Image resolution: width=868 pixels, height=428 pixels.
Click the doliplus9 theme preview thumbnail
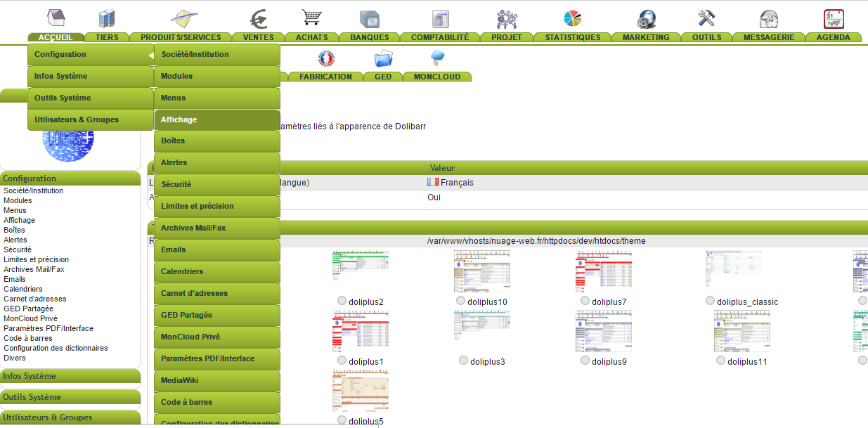pyautogui.click(x=604, y=331)
